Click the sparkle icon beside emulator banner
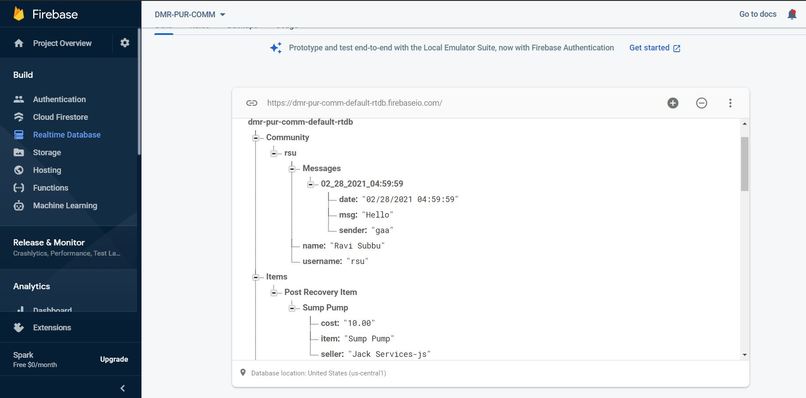The height and width of the screenshot is (398, 806). point(276,48)
